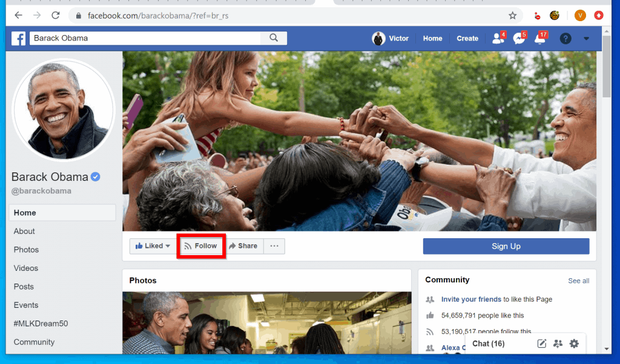
Task: Click the red extension icon after the star
Action: pos(536,16)
